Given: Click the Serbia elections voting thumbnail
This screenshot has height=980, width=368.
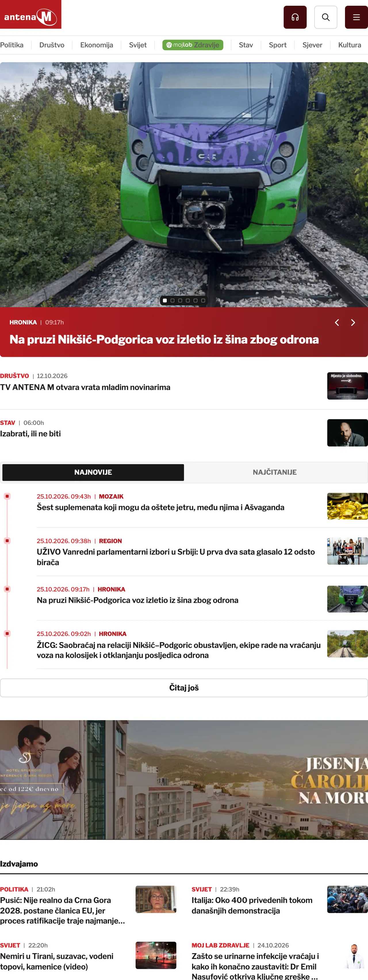Looking at the screenshot, I should point(347,551).
